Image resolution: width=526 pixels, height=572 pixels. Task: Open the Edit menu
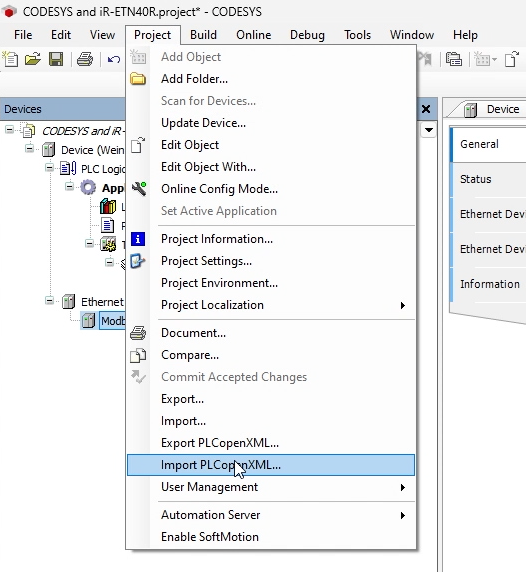pos(61,35)
